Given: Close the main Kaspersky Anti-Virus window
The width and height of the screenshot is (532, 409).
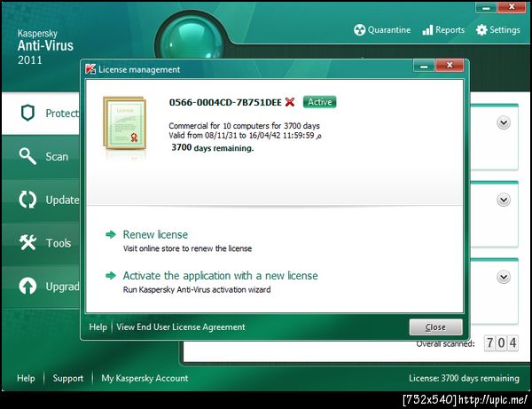Looking at the screenshot, I should pos(512,7).
